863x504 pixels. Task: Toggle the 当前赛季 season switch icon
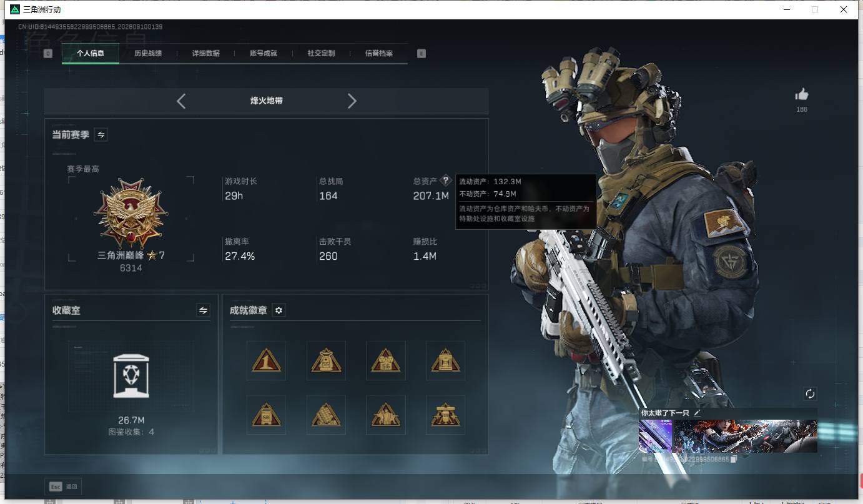[101, 134]
